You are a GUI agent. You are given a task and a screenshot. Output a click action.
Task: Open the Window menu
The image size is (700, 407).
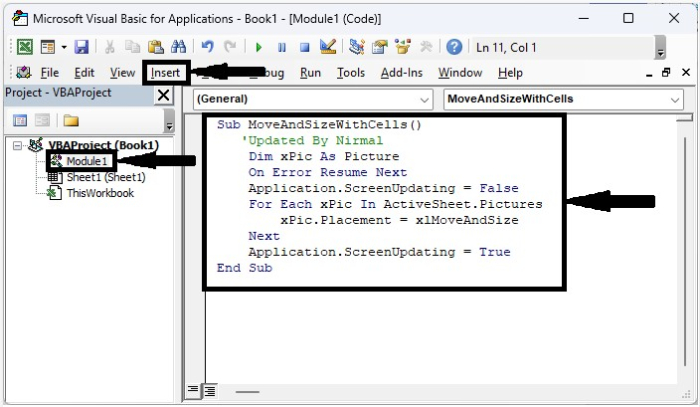[460, 73]
